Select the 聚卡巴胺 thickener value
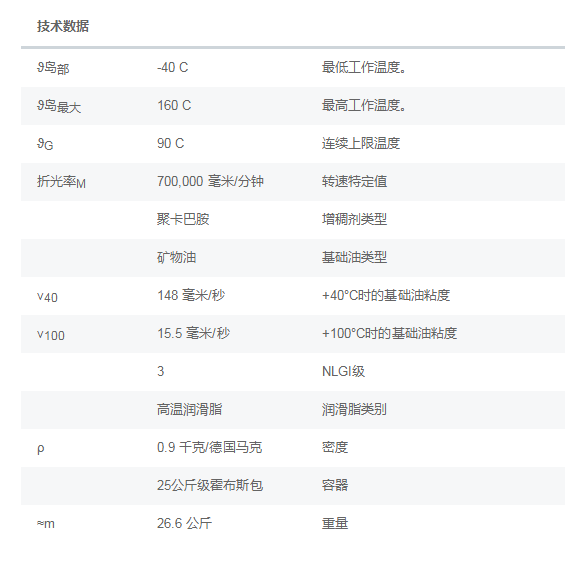This screenshot has height=571, width=565. [183, 220]
